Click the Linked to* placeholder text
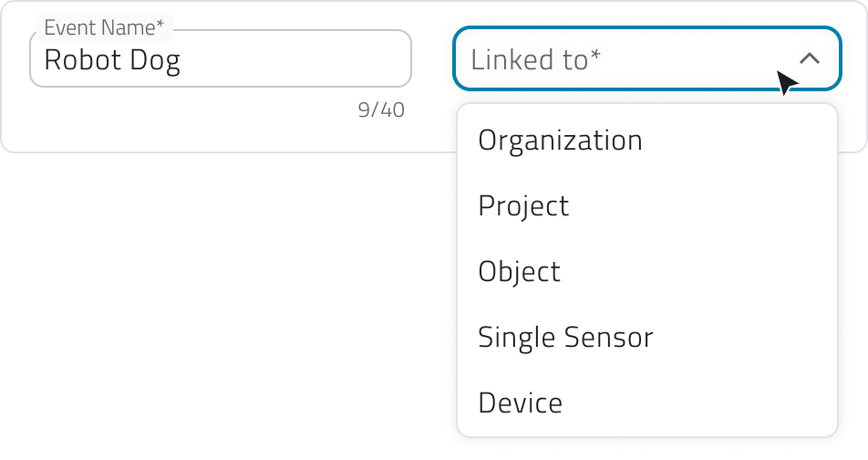The width and height of the screenshot is (868, 460). pyautogui.click(x=535, y=60)
